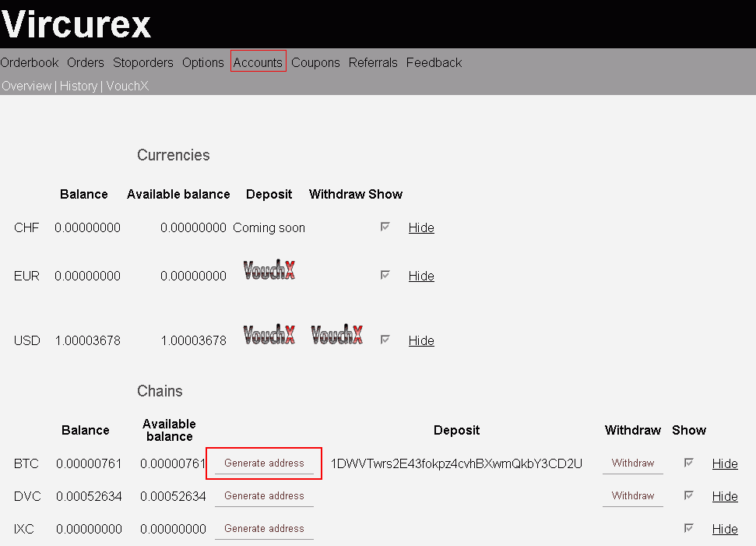
Task: Toggle the Show checkbox for DVC
Action: (x=688, y=495)
